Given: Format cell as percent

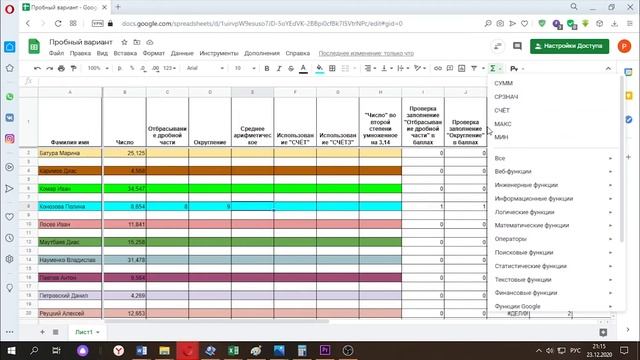Looking at the screenshot, I should [x=132, y=68].
